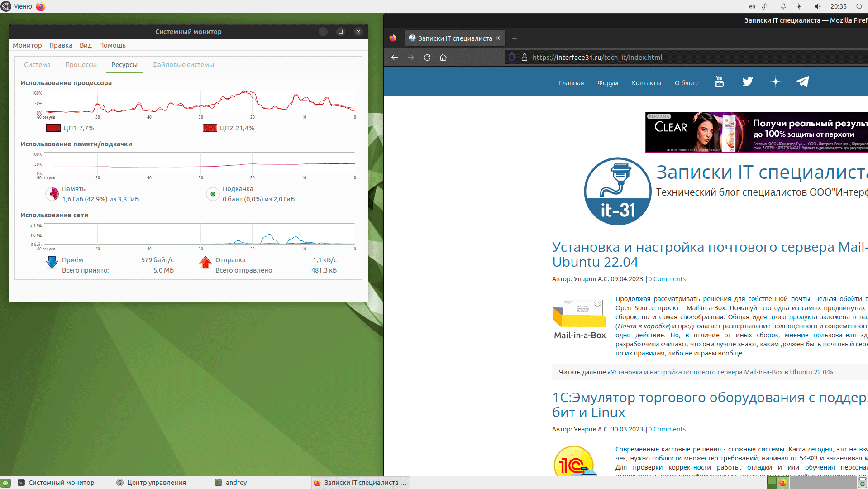
Task: Launch Firefox from the top panel icon
Action: pyautogui.click(x=41, y=6)
